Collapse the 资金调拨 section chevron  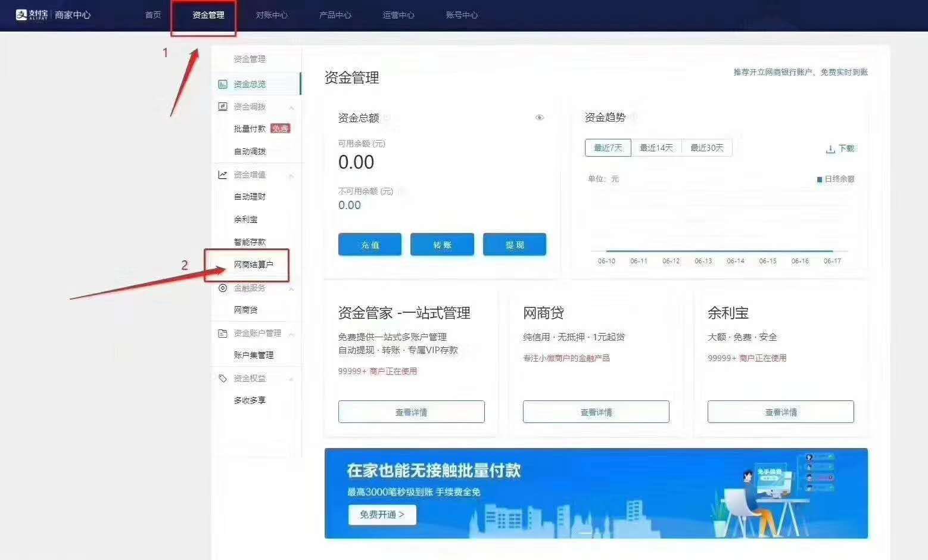[292, 108]
